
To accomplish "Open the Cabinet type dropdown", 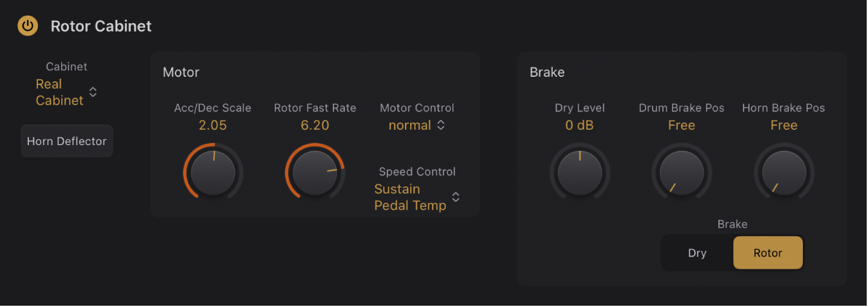I will click(59, 92).
